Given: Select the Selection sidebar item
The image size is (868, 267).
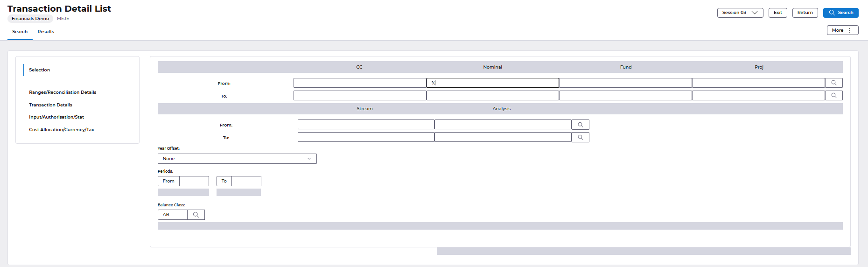Looking at the screenshot, I should pyautogui.click(x=40, y=70).
